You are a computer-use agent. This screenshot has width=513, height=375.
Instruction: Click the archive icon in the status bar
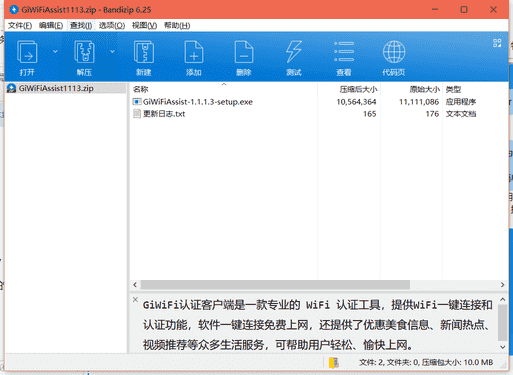click(x=334, y=362)
